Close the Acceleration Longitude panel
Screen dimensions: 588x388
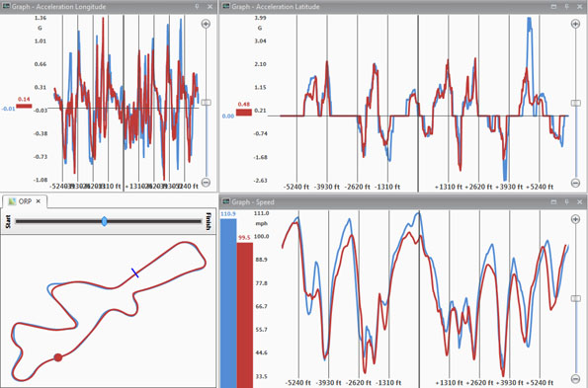(210, 6)
